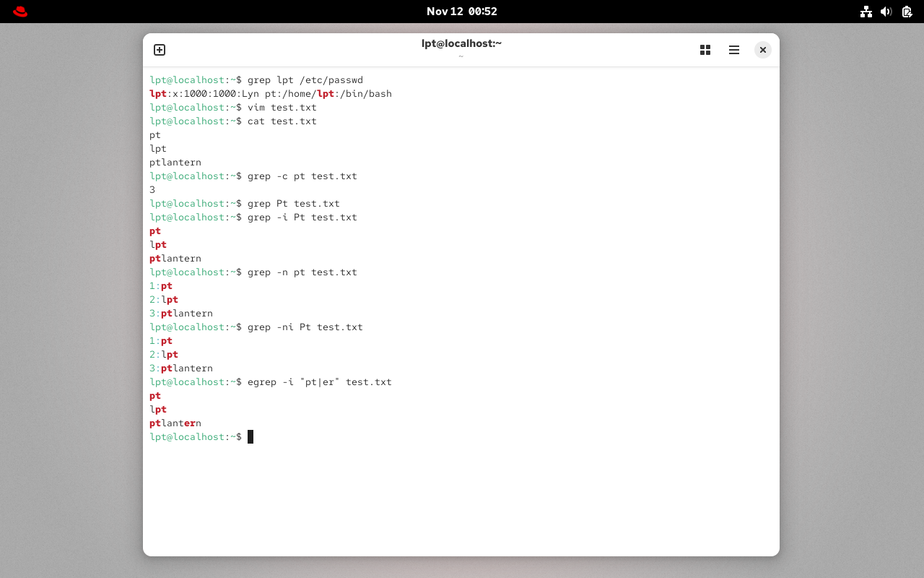Open the terminal hamburger main menu
Image resolution: width=924 pixels, height=578 pixels.
(734, 50)
